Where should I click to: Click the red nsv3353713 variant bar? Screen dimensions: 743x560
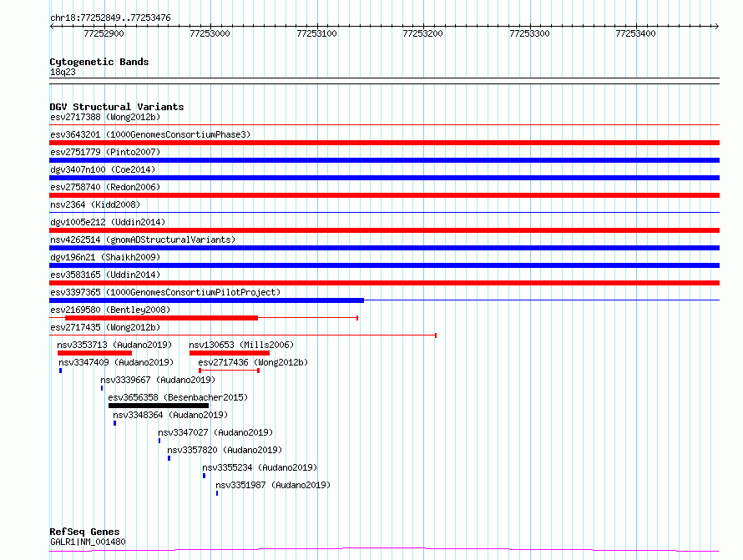point(94,353)
